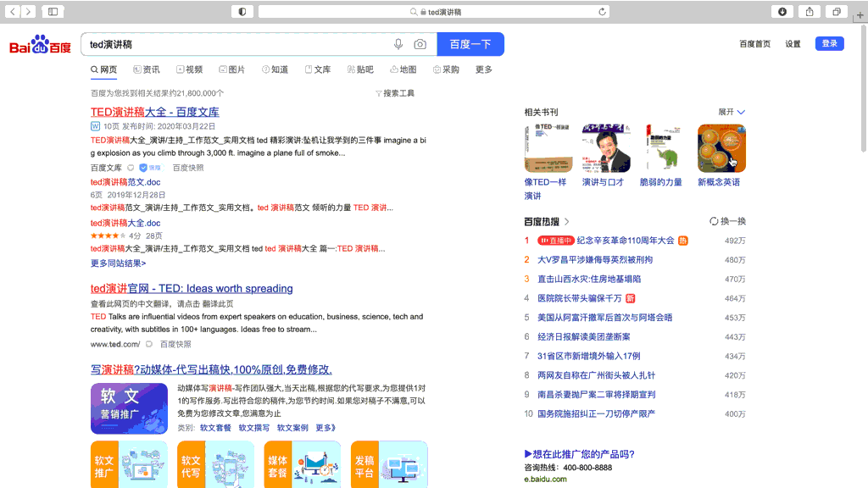This screenshot has height=488, width=868.
Task: Open image search via the camera icon
Action: pos(419,44)
